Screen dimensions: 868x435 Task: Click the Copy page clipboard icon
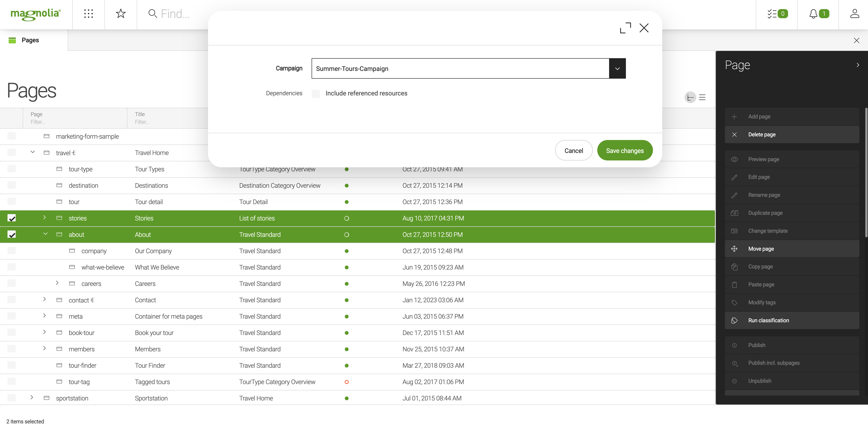point(734,267)
